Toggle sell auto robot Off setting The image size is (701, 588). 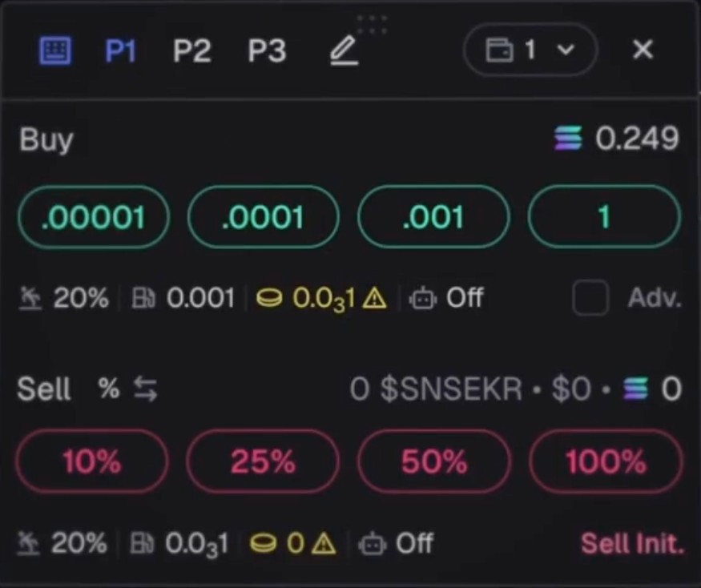point(397,544)
